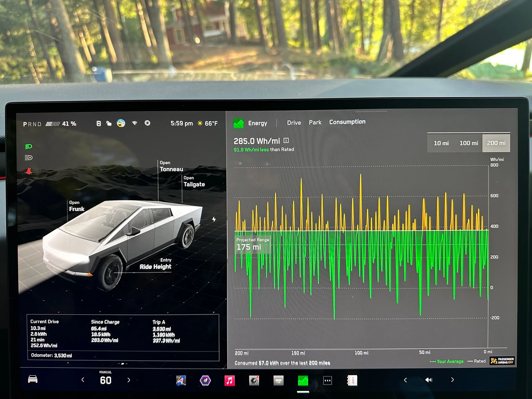Show the last 100 mi range
The width and height of the screenshot is (532, 399).
468,143
